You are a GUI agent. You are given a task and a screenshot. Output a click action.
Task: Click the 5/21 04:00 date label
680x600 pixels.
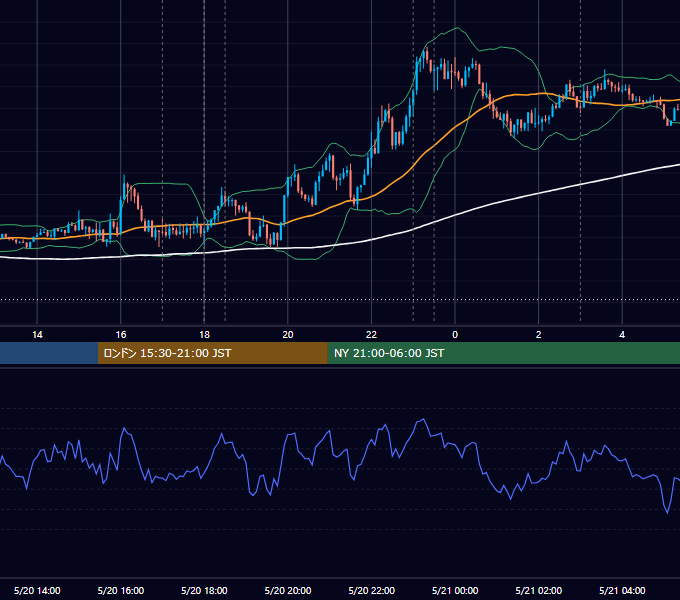click(x=622, y=590)
